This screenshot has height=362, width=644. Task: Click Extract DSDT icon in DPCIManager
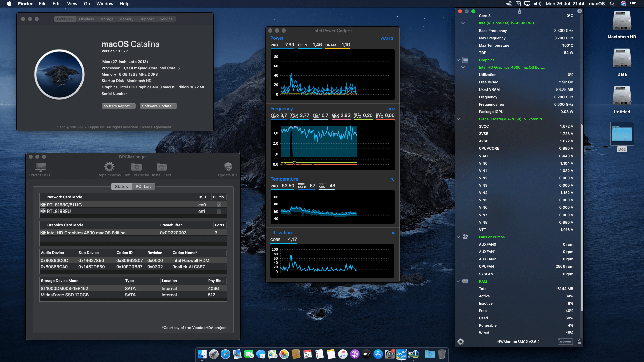tap(40, 167)
